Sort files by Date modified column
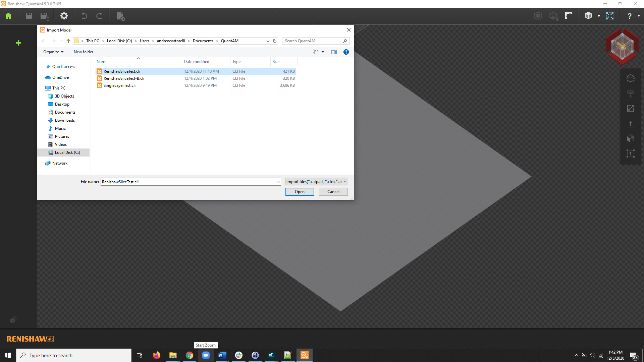 tap(206, 62)
